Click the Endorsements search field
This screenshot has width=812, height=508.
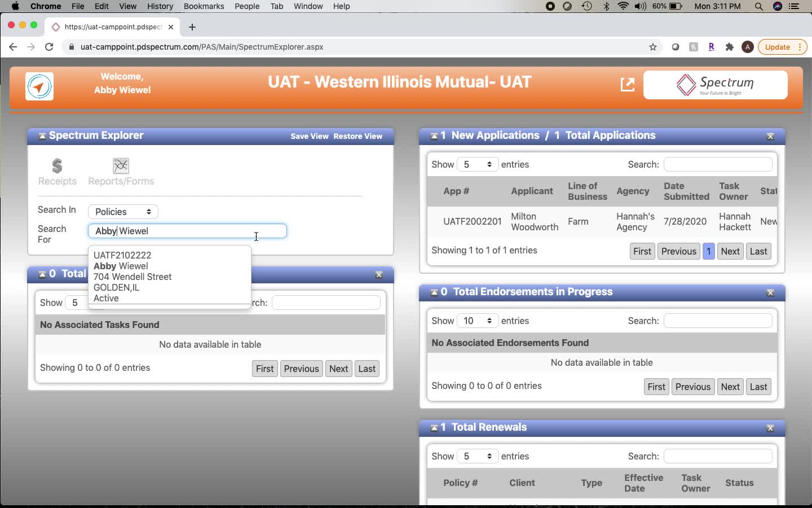pyautogui.click(x=718, y=321)
